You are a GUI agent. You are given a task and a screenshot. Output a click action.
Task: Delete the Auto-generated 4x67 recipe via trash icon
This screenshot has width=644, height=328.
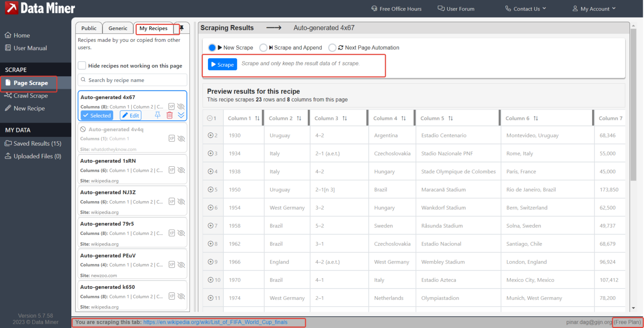tap(169, 115)
